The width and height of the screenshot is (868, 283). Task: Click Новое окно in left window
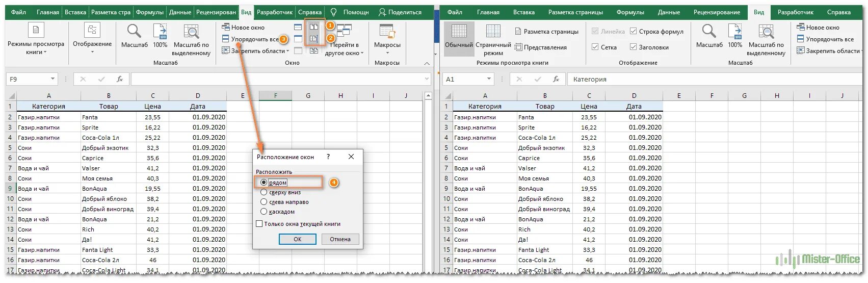pos(243,27)
